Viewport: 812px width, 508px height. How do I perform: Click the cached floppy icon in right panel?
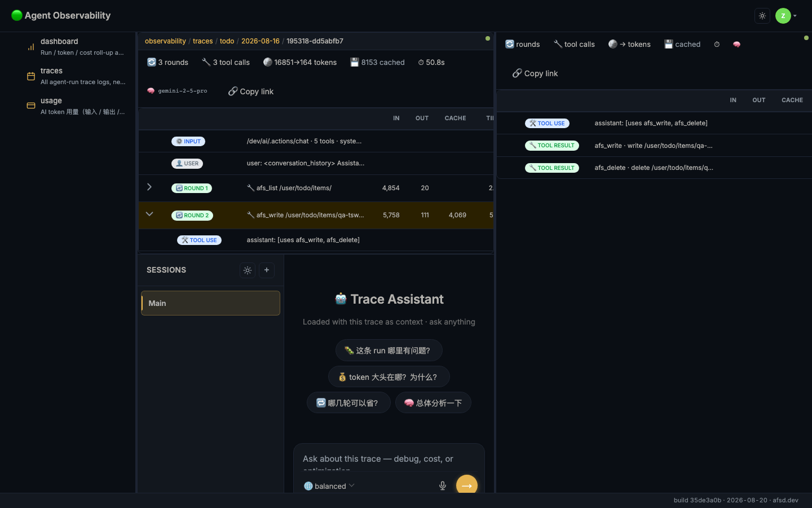click(669, 44)
